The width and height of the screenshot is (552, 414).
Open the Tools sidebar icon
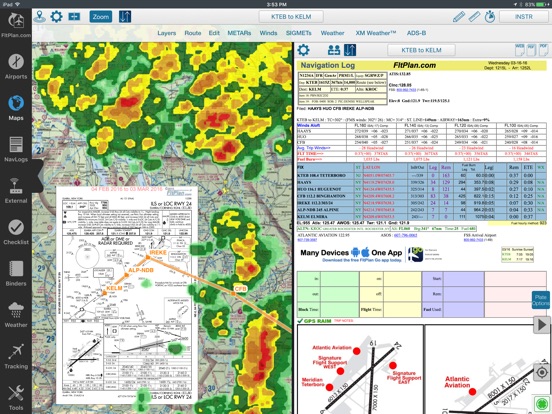16,398
